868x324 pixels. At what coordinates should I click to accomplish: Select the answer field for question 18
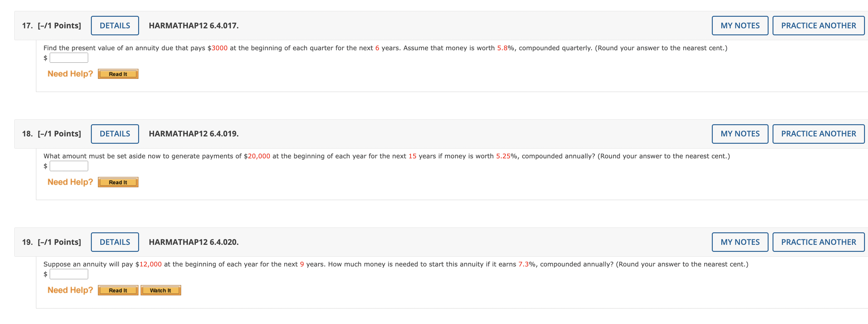click(x=69, y=166)
